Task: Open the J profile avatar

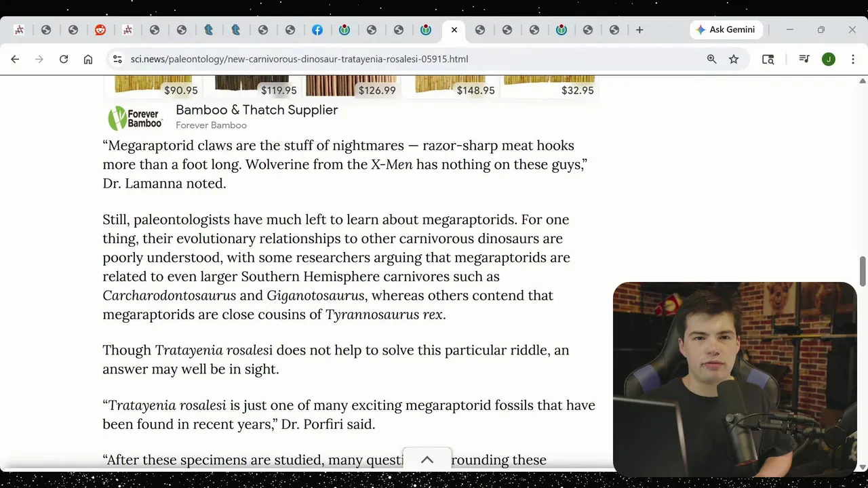Action: [x=829, y=59]
